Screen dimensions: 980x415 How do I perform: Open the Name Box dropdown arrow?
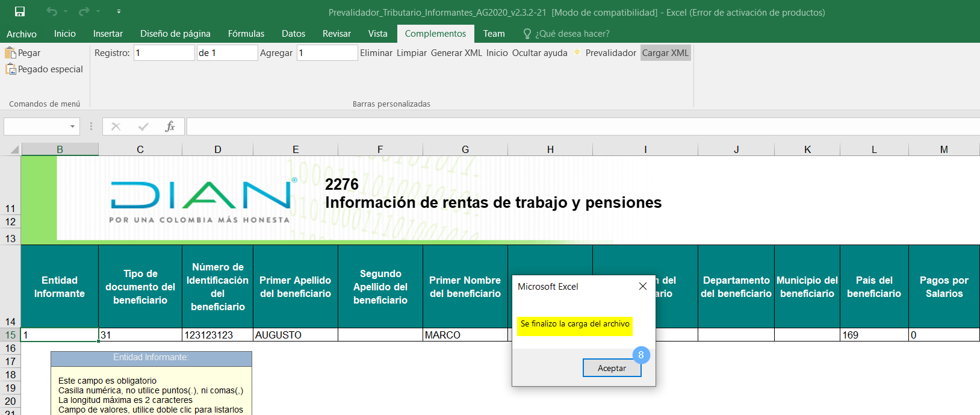tap(73, 126)
